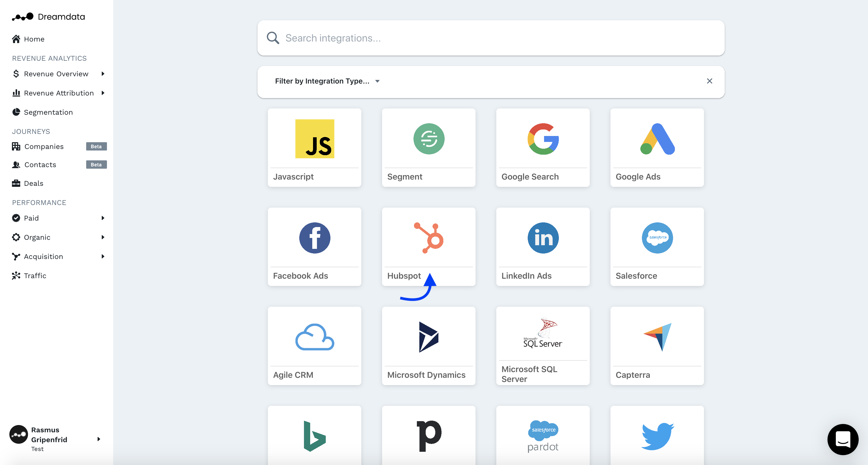Open the Deals page
The width and height of the screenshot is (868, 465).
coord(33,183)
